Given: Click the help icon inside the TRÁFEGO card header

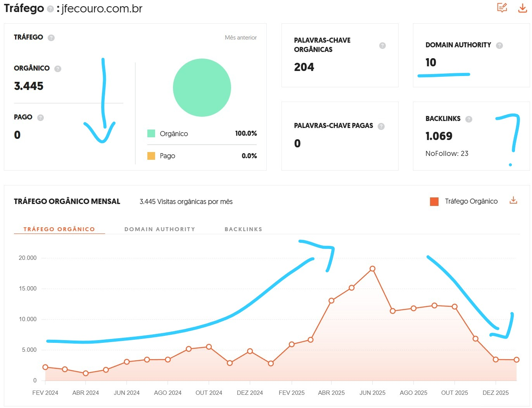Looking at the screenshot, I should 51,38.
